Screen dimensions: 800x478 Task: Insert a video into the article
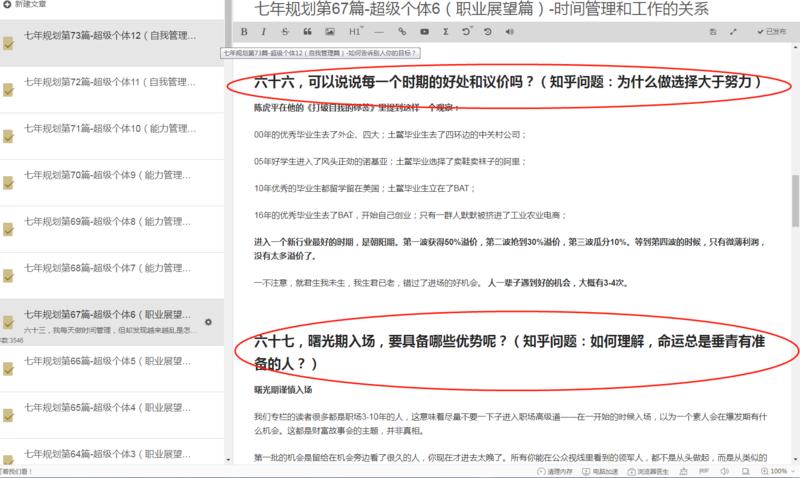tap(424, 32)
